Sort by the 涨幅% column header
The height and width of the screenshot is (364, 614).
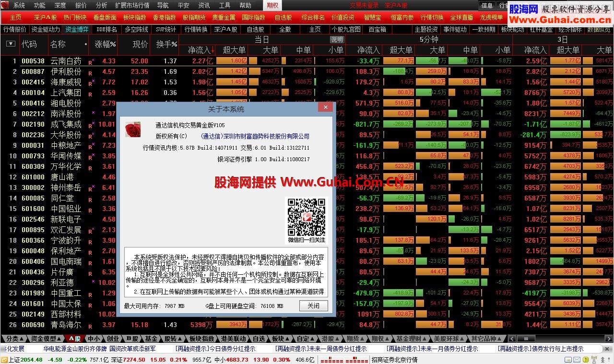(x=106, y=44)
